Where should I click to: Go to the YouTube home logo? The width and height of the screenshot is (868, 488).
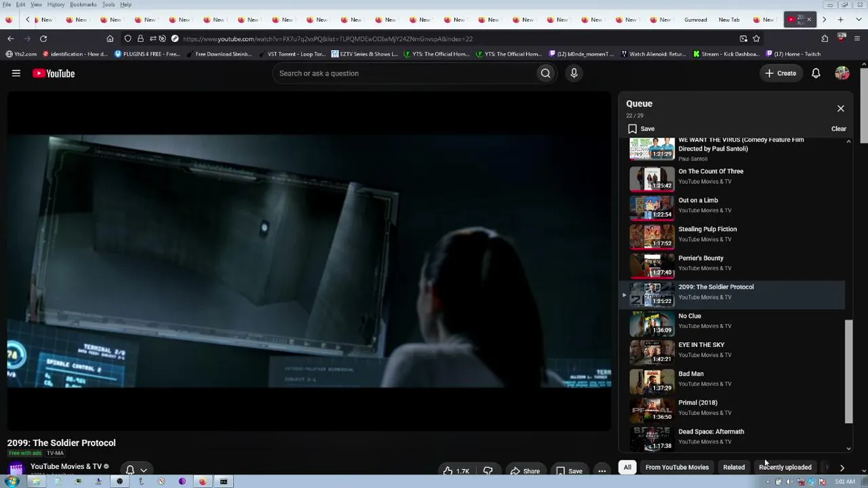(x=54, y=73)
